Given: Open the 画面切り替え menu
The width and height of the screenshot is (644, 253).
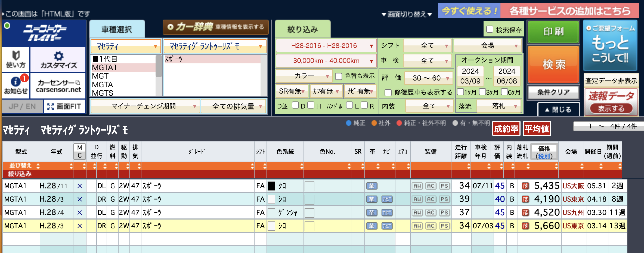Looking at the screenshot, I should [407, 14].
